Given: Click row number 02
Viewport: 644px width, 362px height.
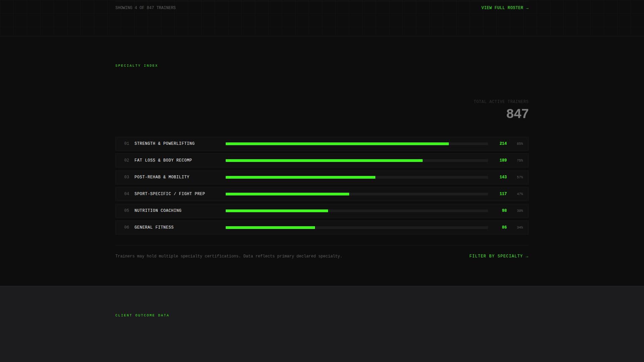Looking at the screenshot, I should point(126,160).
